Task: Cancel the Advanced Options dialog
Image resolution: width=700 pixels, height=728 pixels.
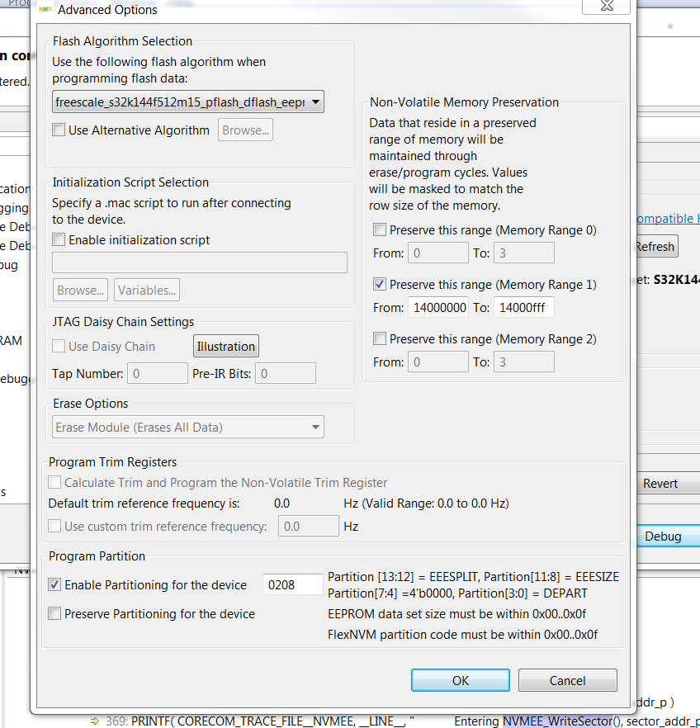Action: [x=567, y=680]
